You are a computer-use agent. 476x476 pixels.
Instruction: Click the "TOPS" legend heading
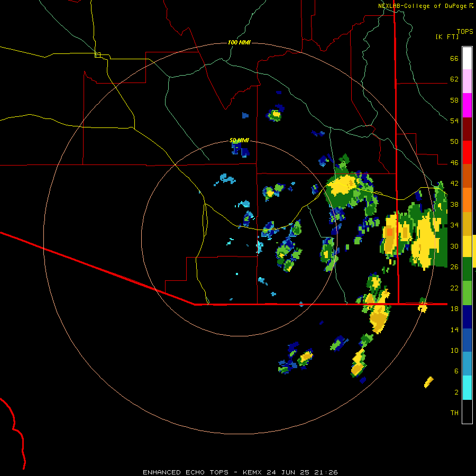[465, 31]
